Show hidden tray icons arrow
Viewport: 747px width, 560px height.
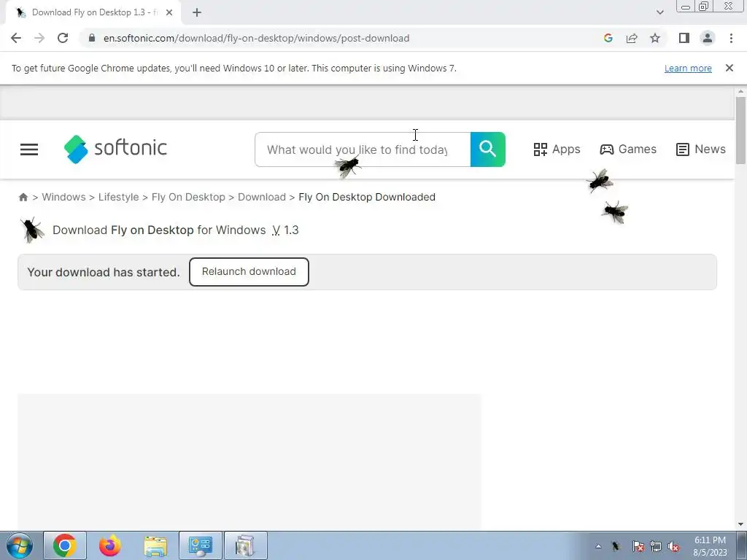598,546
